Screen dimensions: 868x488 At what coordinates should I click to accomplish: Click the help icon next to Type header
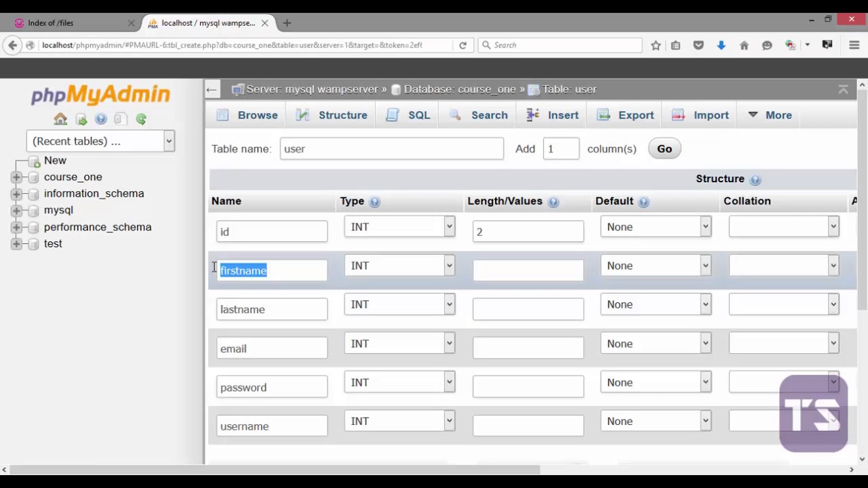(x=374, y=201)
